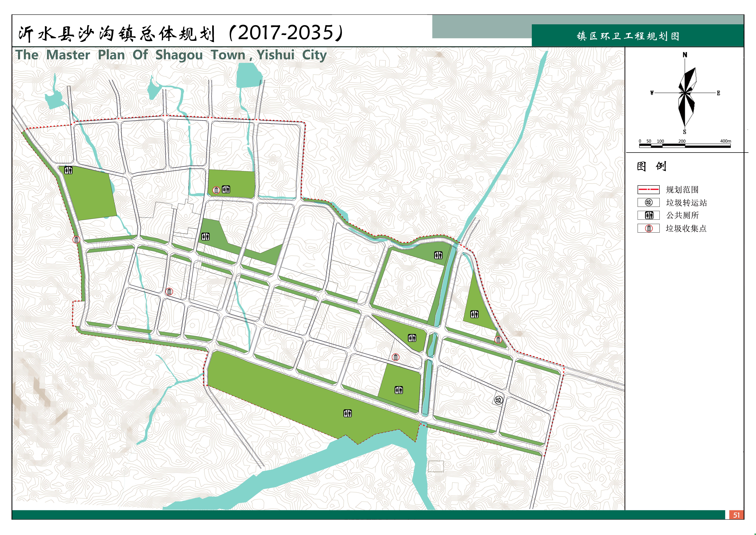Click the red dashed 规划范围 legend swatch
The image size is (756, 535).
(x=649, y=190)
